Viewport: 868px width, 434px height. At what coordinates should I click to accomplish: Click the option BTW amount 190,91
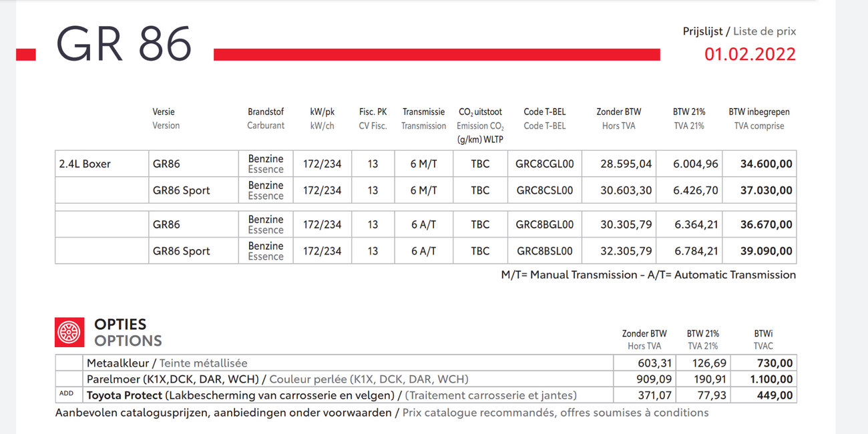709,379
